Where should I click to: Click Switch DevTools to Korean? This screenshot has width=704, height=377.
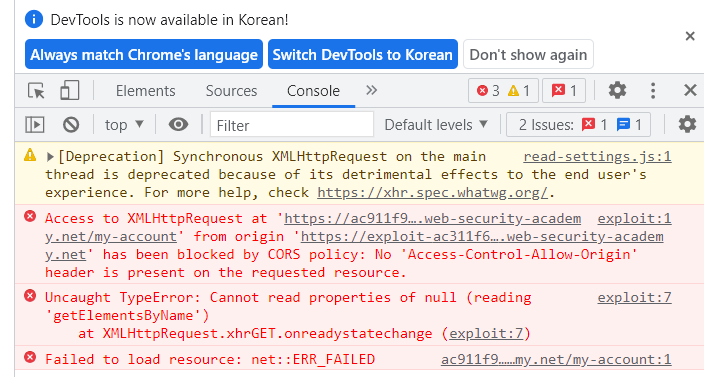point(363,54)
